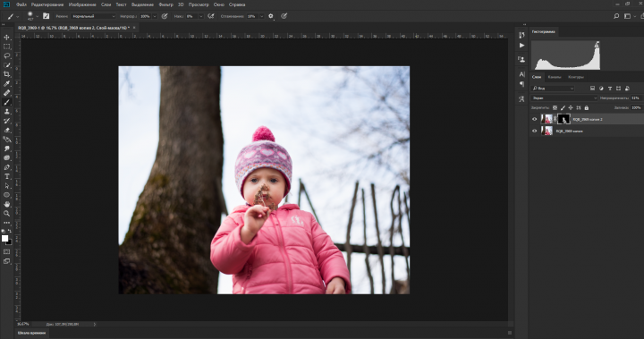The height and width of the screenshot is (339, 644).
Task: Select the Clone Stamp tool
Action: (x=7, y=111)
